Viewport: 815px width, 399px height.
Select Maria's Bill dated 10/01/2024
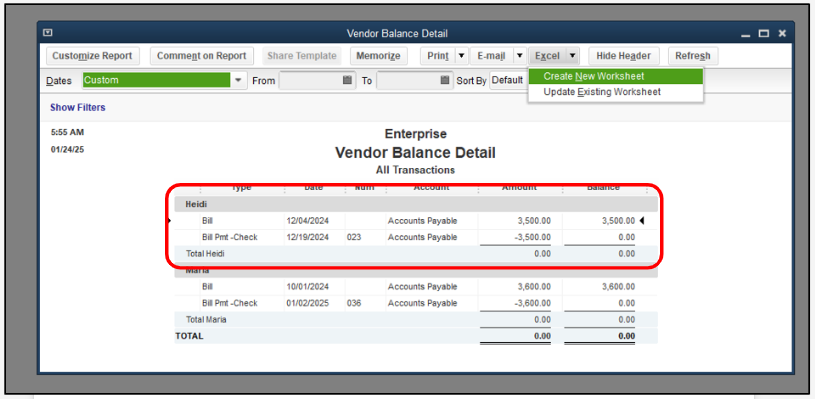[x=416, y=287]
